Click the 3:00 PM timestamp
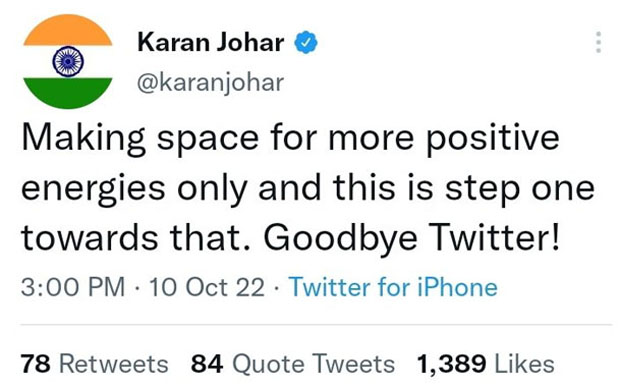This screenshot has height=386, width=620. point(73,287)
